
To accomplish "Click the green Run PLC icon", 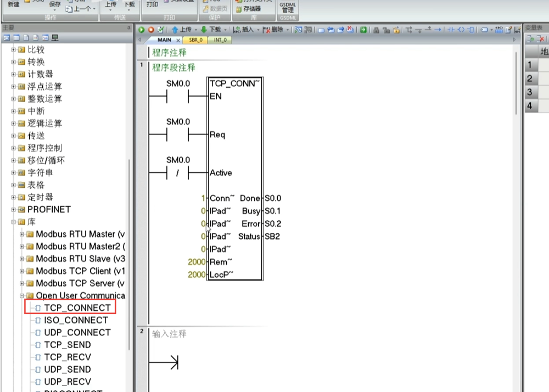I will 142,30.
